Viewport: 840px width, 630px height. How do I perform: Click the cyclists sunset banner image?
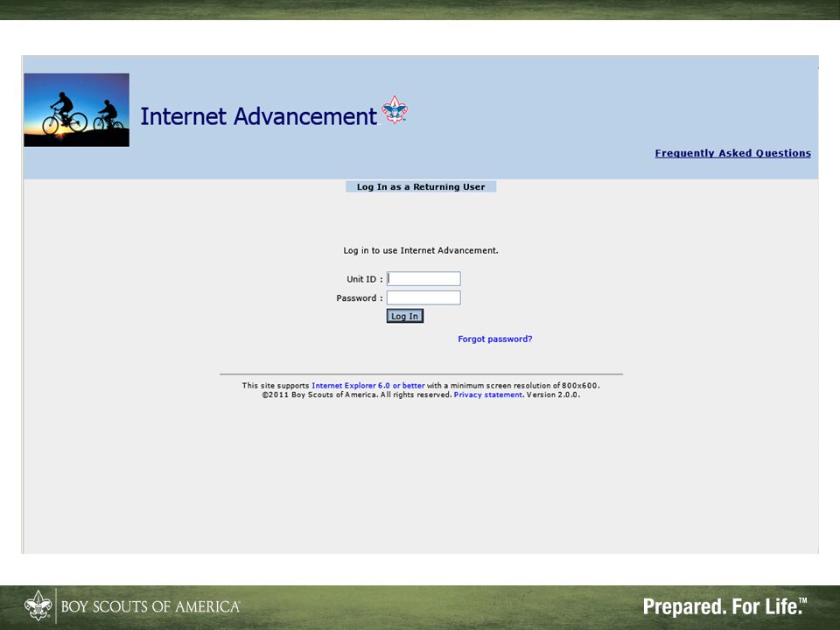[77, 110]
